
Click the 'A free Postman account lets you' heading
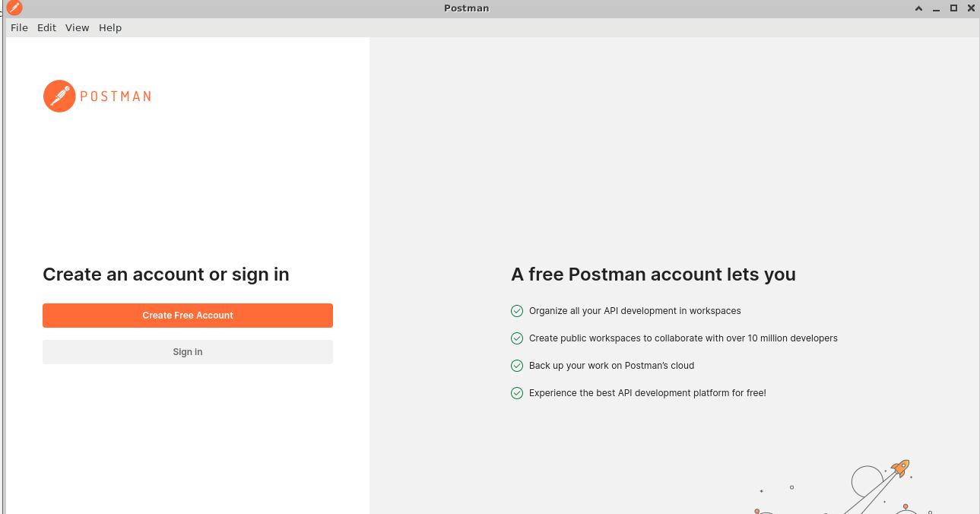[653, 274]
